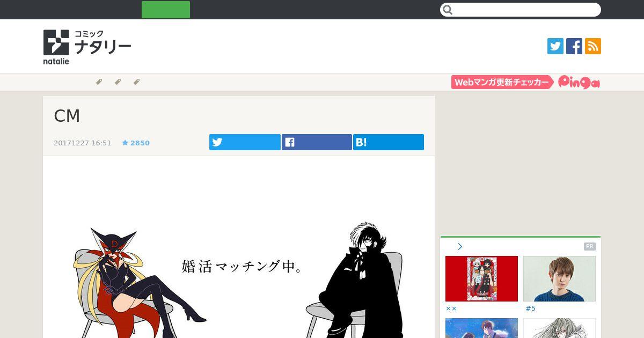This screenshot has height=338, width=644.
Task: Open the red manga cover thumbnail
Action: 481,278
